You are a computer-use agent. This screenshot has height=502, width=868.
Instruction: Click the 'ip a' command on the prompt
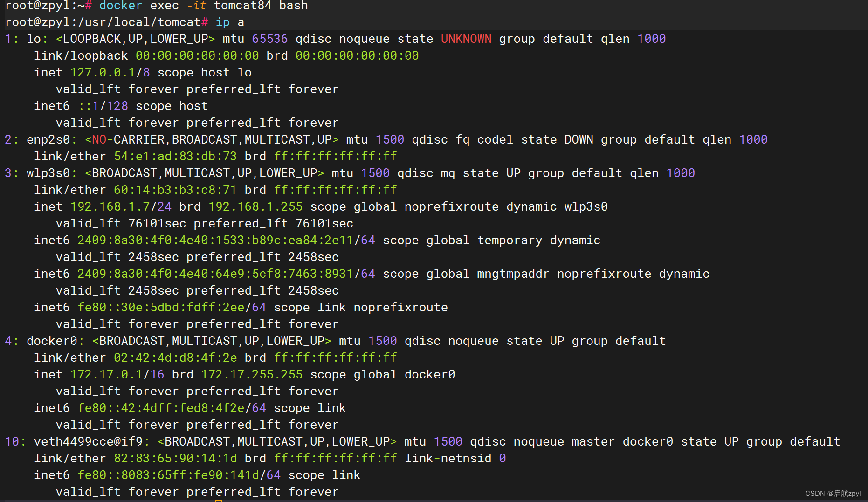[x=230, y=22]
